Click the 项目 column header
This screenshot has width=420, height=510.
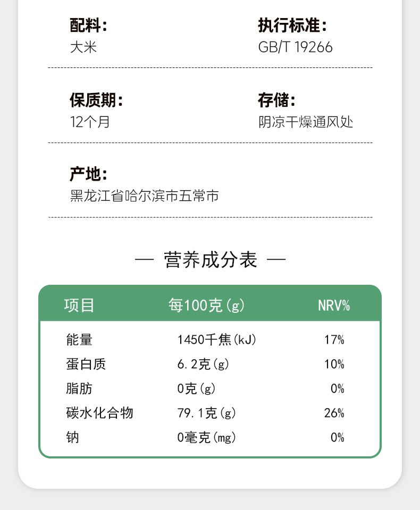79,305
